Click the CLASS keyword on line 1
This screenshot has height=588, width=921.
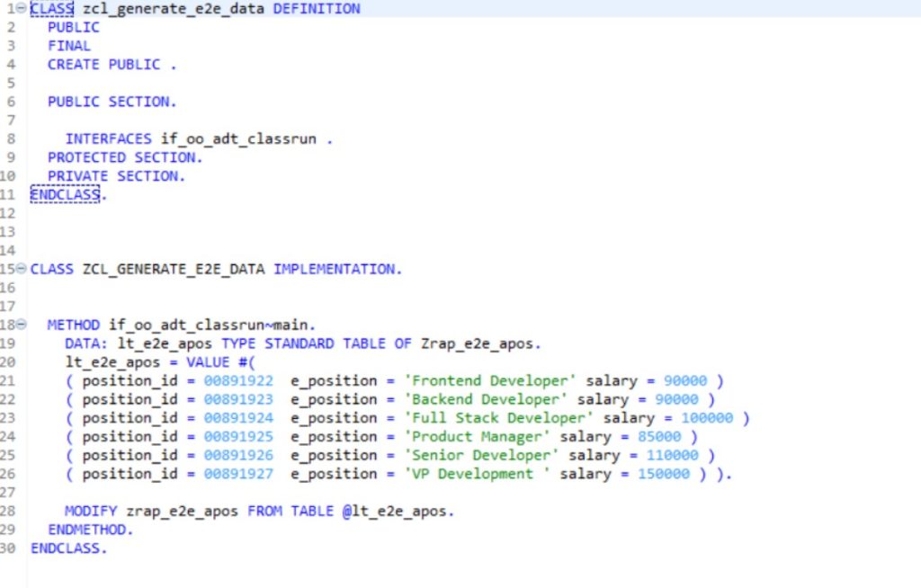[x=51, y=9]
